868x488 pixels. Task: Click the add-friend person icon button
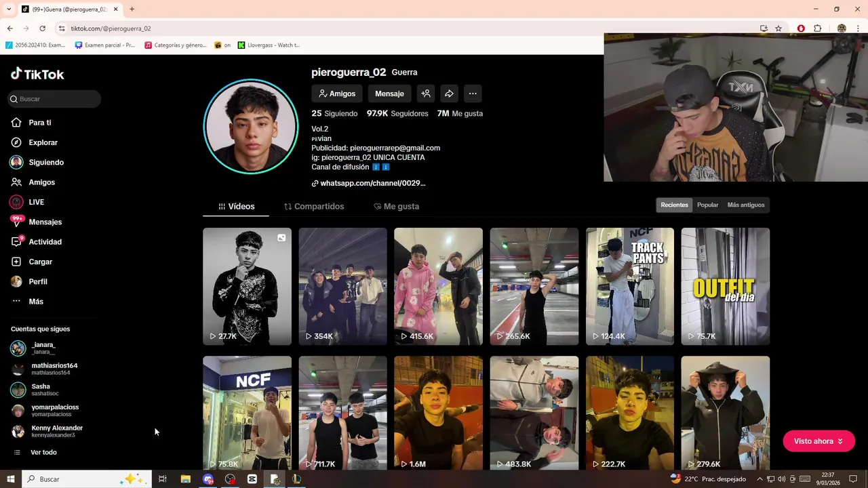pos(426,94)
